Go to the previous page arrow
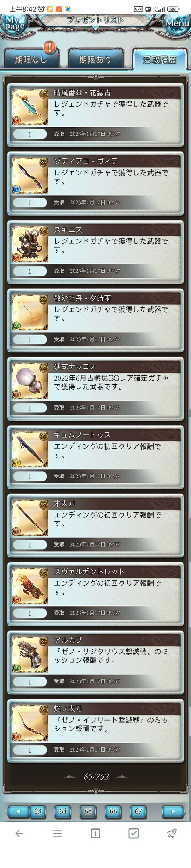The image size is (191, 868). pos(18,811)
